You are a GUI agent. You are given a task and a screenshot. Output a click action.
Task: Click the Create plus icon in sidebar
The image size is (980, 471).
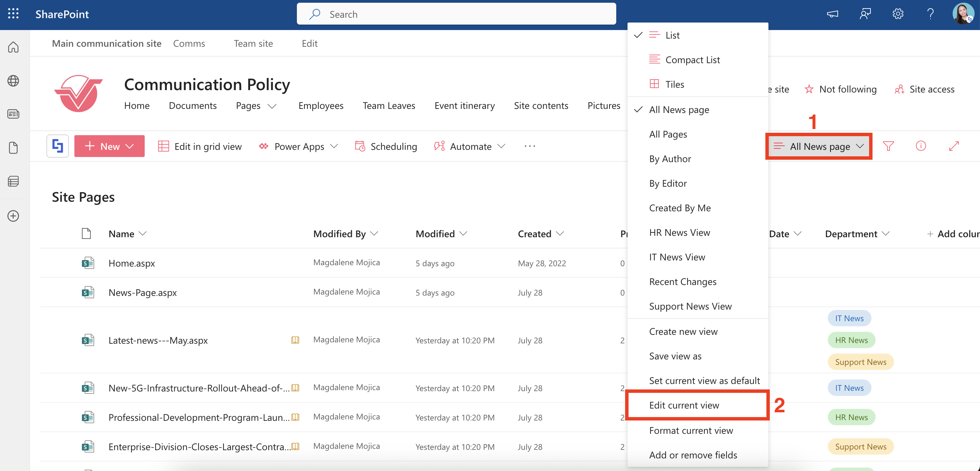13,216
